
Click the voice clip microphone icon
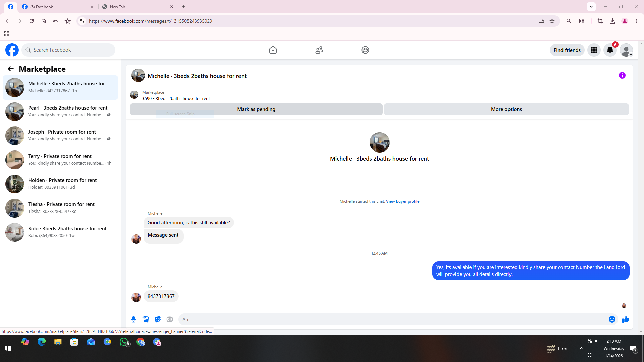coord(133,319)
